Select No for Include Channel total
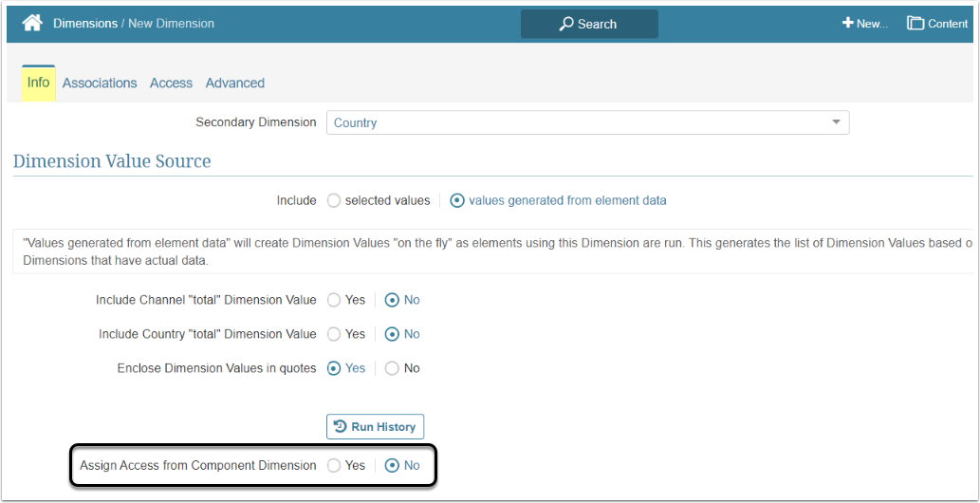980x503 pixels. coord(393,300)
